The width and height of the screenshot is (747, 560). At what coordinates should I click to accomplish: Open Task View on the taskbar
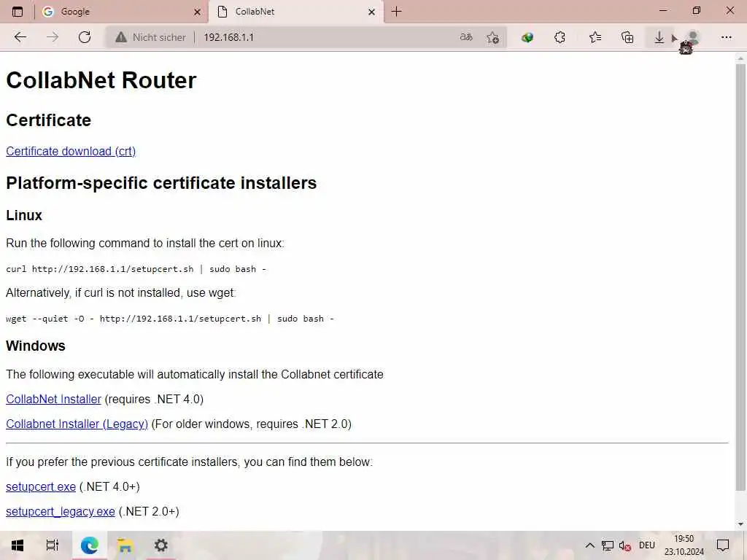pos(53,545)
